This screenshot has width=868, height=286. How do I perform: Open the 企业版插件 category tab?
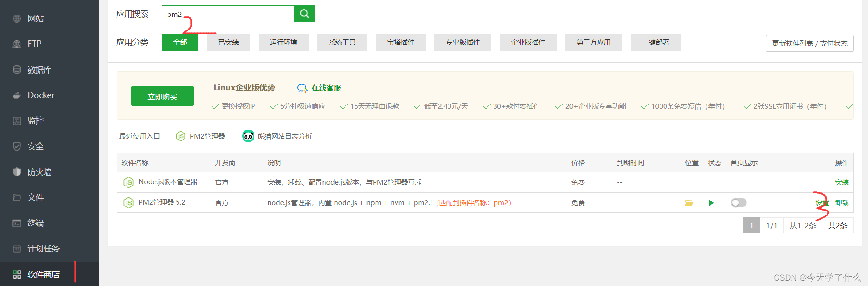(x=528, y=42)
